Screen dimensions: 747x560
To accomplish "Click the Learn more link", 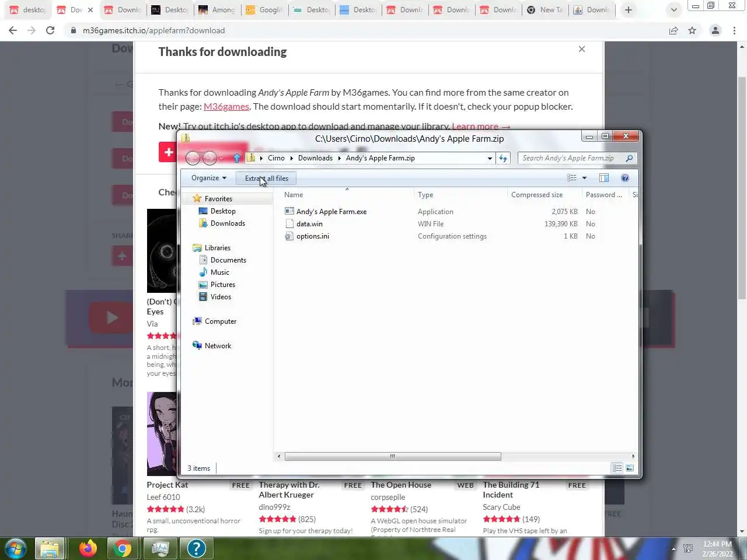I will click(x=481, y=126).
